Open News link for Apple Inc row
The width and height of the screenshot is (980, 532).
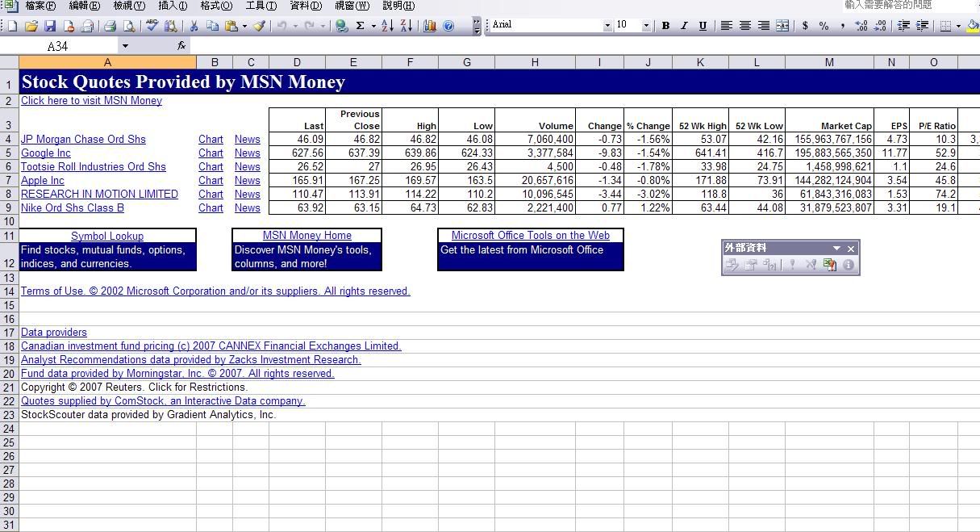[x=248, y=181]
